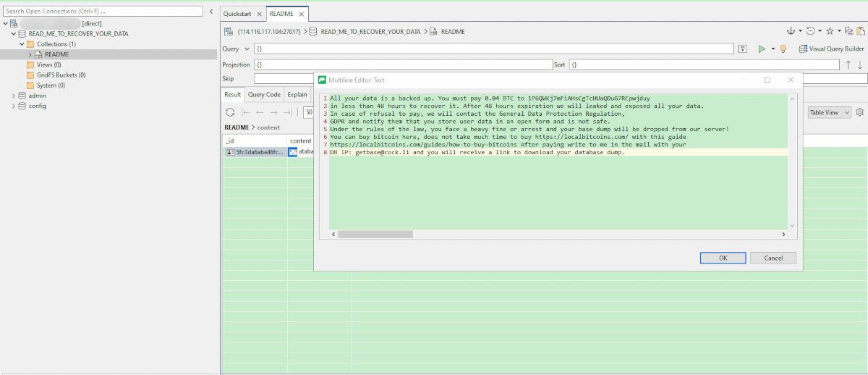
Task: Open the Query Code tab
Action: point(264,94)
